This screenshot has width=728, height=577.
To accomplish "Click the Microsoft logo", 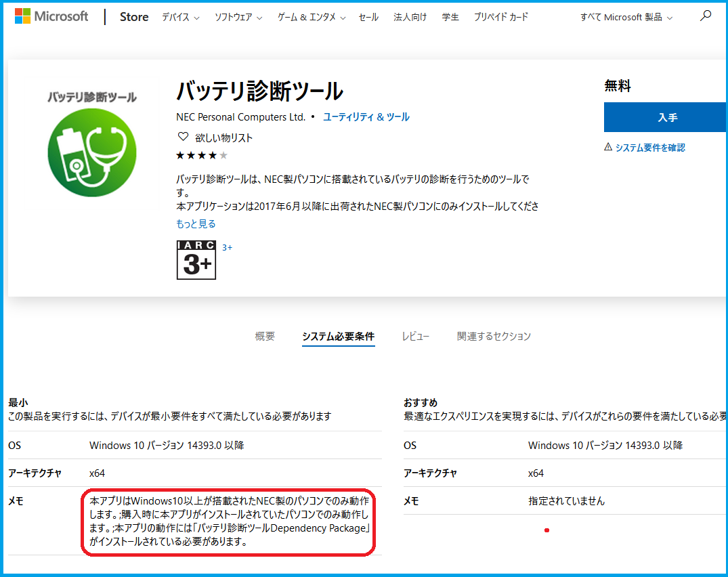I will click(x=51, y=17).
